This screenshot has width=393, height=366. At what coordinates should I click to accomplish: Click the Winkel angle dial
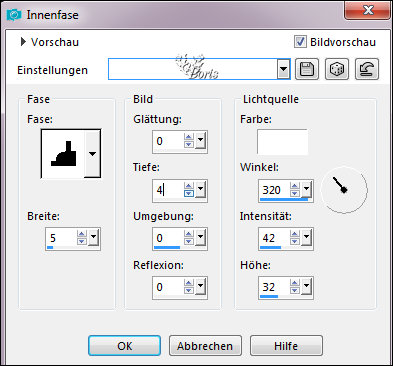click(x=344, y=190)
